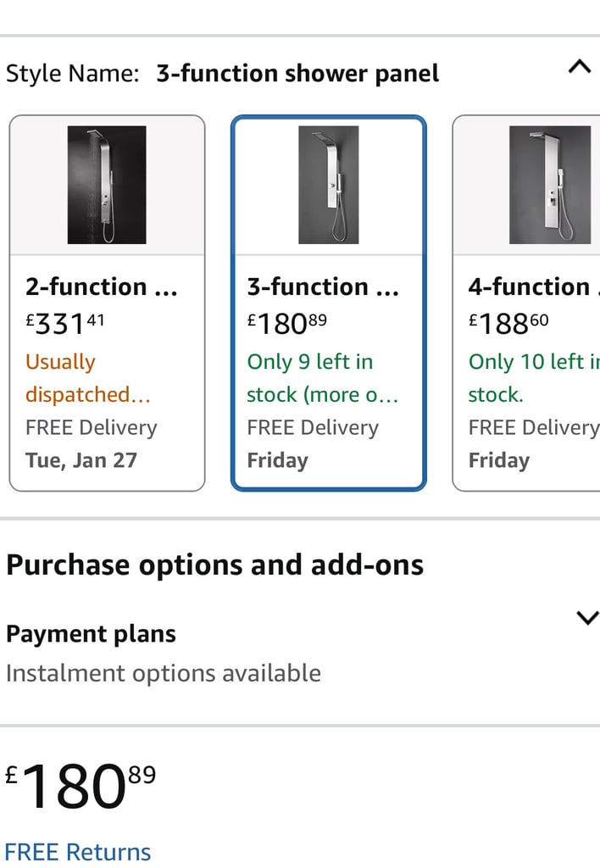Click Instalment options available text
This screenshot has height=868, width=600.
pyautogui.click(x=164, y=673)
